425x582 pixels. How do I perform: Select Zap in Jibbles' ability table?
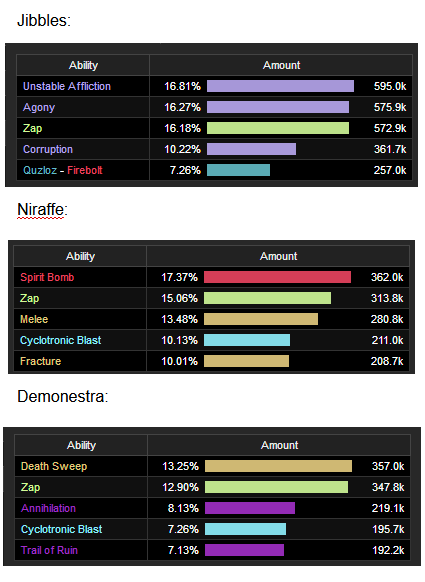tap(33, 128)
